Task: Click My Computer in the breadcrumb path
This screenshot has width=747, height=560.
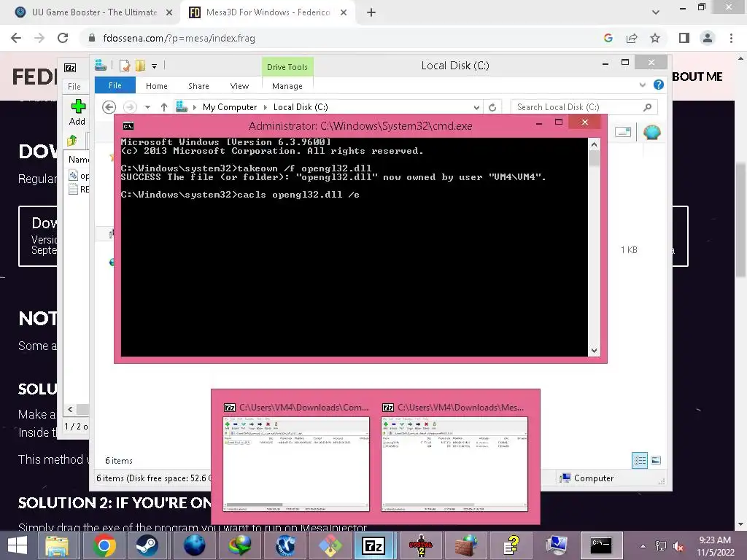Action: [x=230, y=107]
